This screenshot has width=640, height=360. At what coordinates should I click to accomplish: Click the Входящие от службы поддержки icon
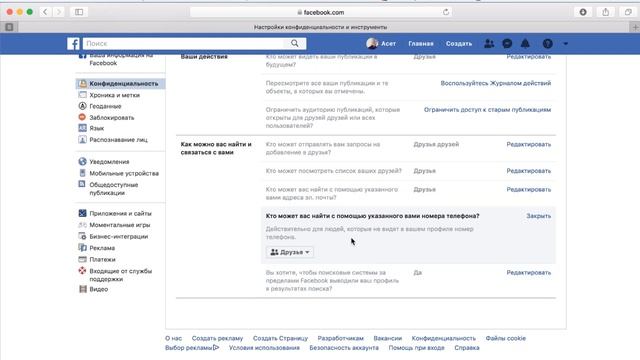[82, 271]
